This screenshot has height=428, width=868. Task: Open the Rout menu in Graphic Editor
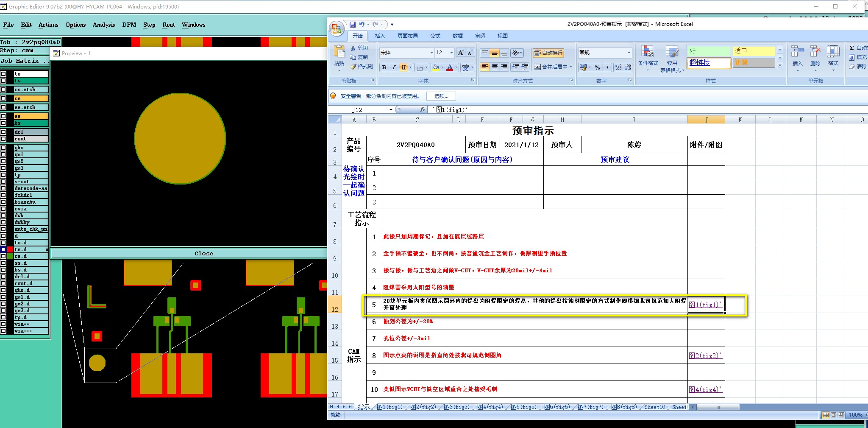[169, 25]
